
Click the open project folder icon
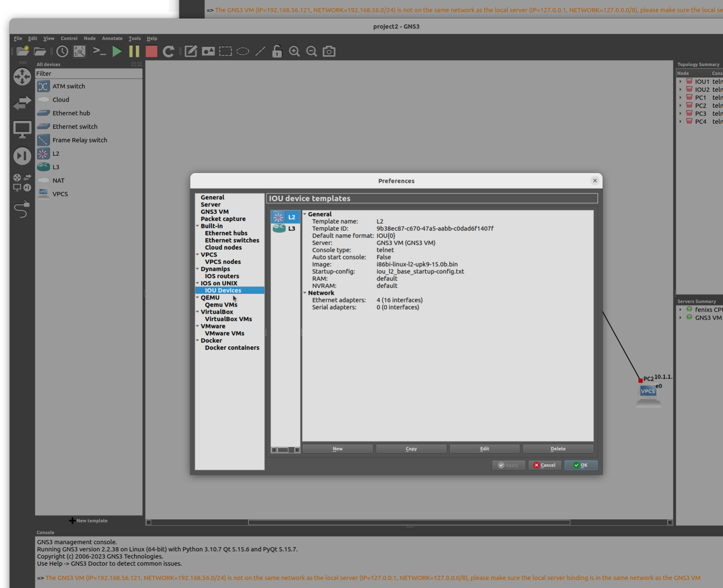[x=40, y=51]
